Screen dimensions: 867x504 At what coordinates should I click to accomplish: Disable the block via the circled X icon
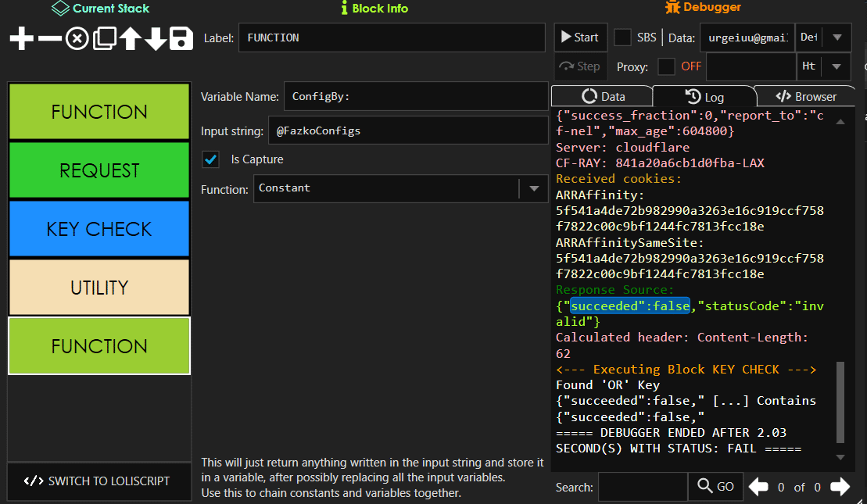(75, 38)
